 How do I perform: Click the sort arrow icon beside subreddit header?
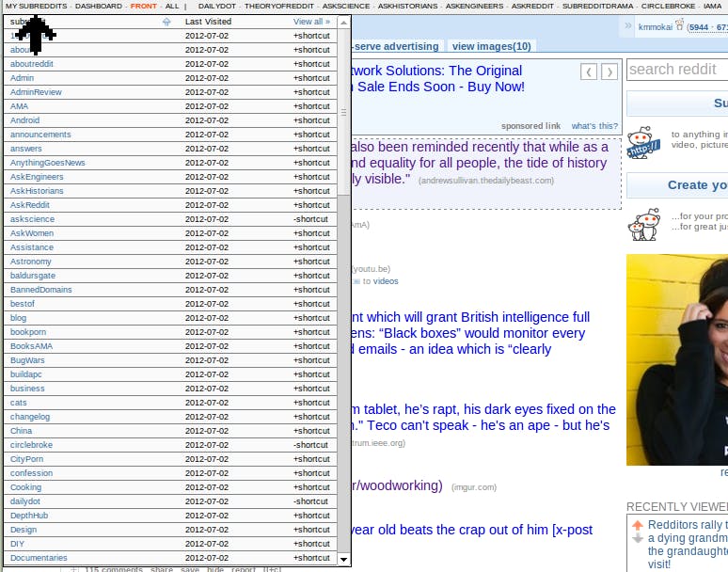coord(166,22)
